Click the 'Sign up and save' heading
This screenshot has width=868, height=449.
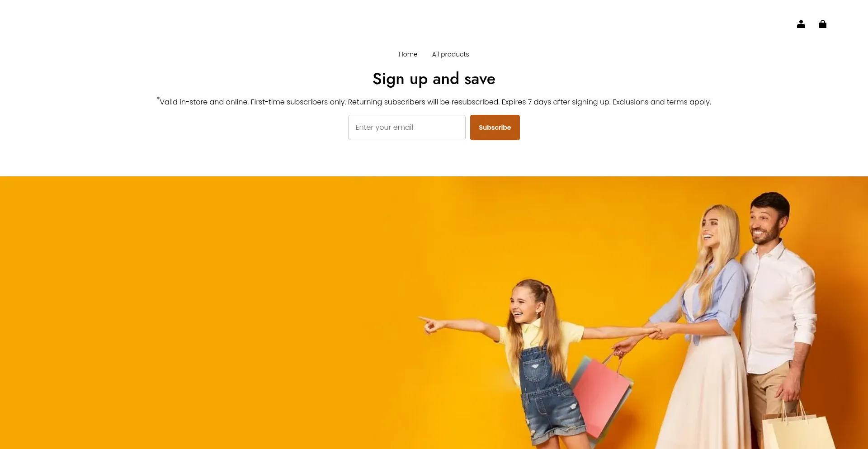(434, 79)
